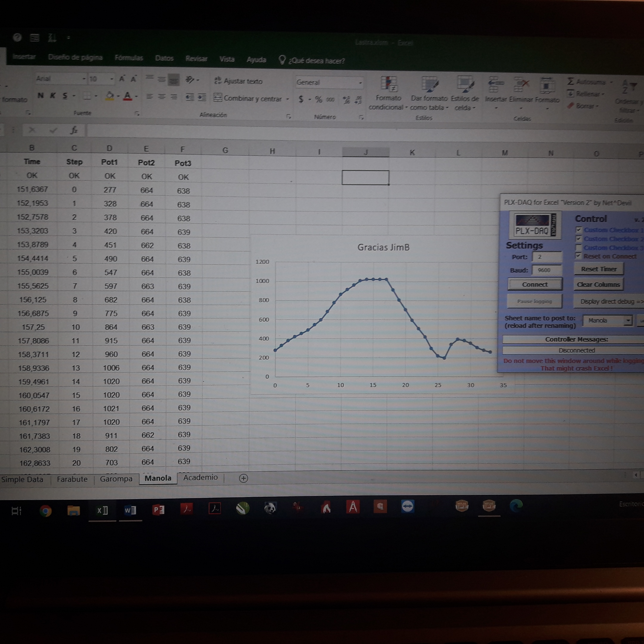Apply thousands separator style
The height and width of the screenshot is (644, 644).
pos(330,99)
